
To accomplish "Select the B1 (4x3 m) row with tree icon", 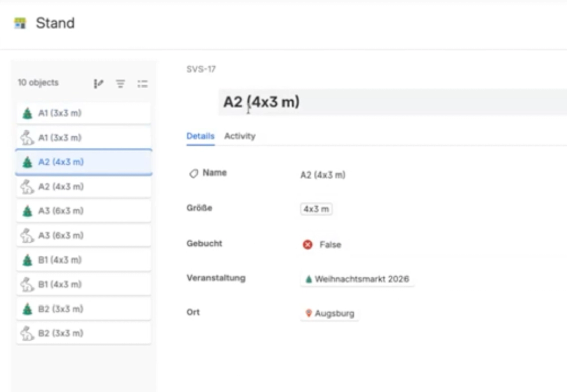I will [x=84, y=260].
